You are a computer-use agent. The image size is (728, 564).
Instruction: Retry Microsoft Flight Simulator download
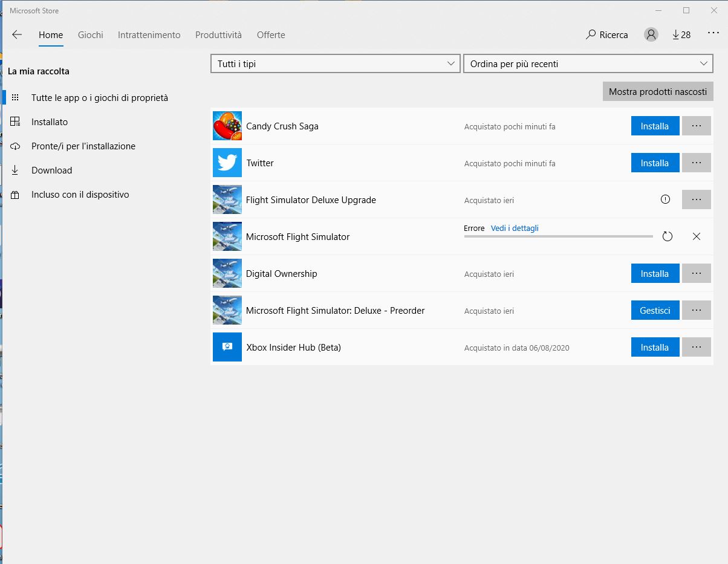[x=668, y=236]
